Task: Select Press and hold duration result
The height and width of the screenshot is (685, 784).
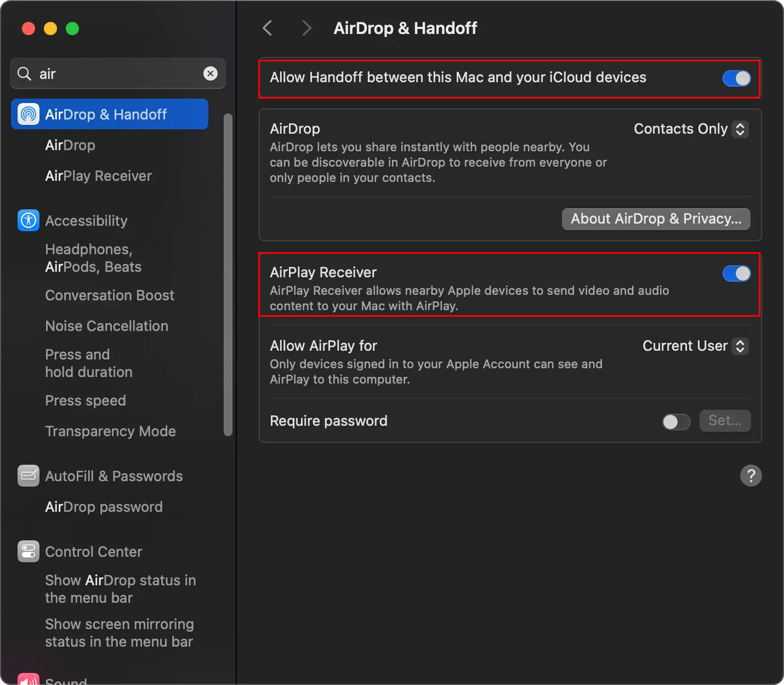Action: coord(89,363)
